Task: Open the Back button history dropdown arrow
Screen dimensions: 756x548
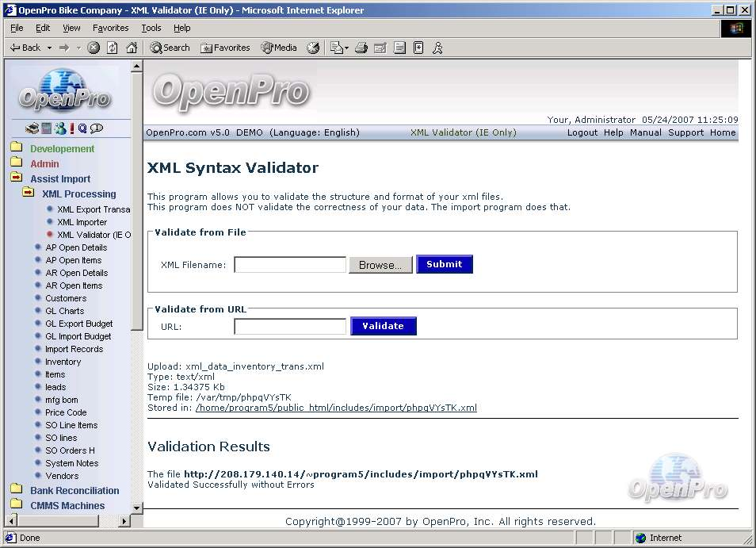Action: [x=49, y=48]
